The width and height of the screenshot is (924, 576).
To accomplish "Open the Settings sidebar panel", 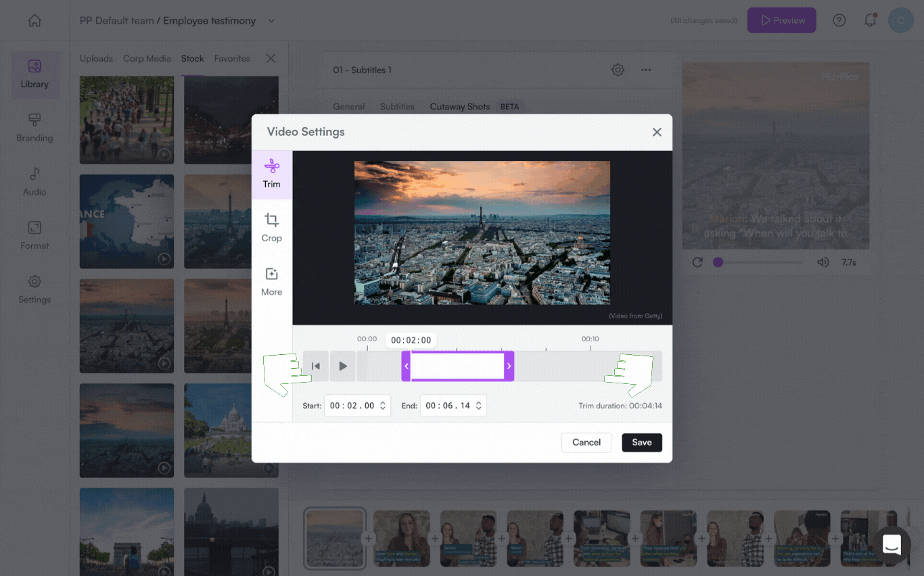I will click(34, 290).
